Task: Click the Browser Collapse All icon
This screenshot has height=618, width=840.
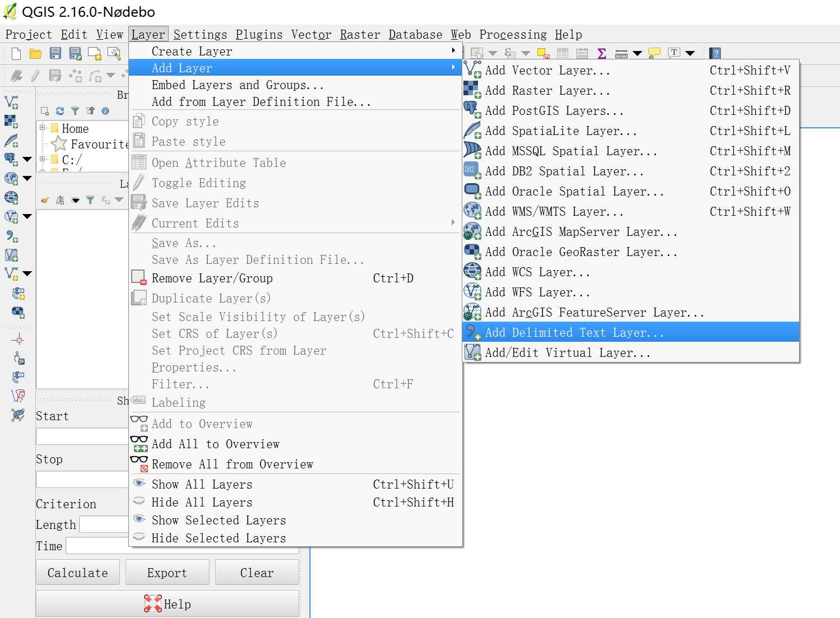Action: click(x=90, y=111)
